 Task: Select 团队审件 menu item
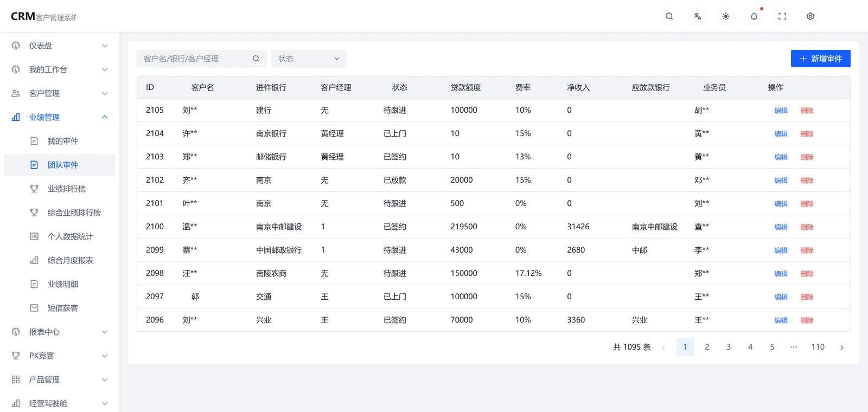60,165
